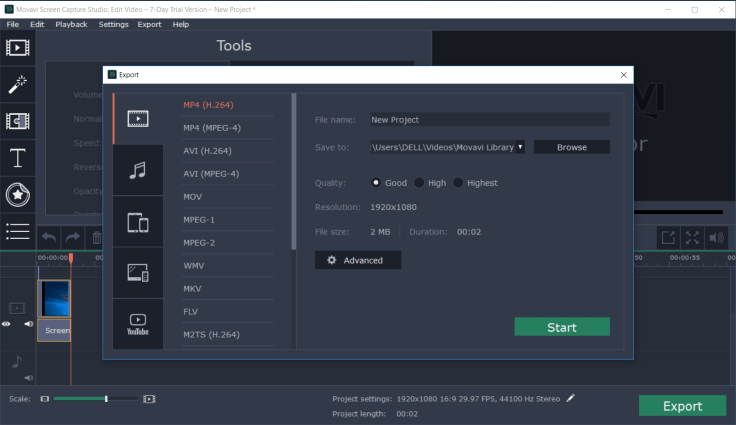Click the Browse button
Screen dimensions: 736x425
pyautogui.click(x=572, y=147)
